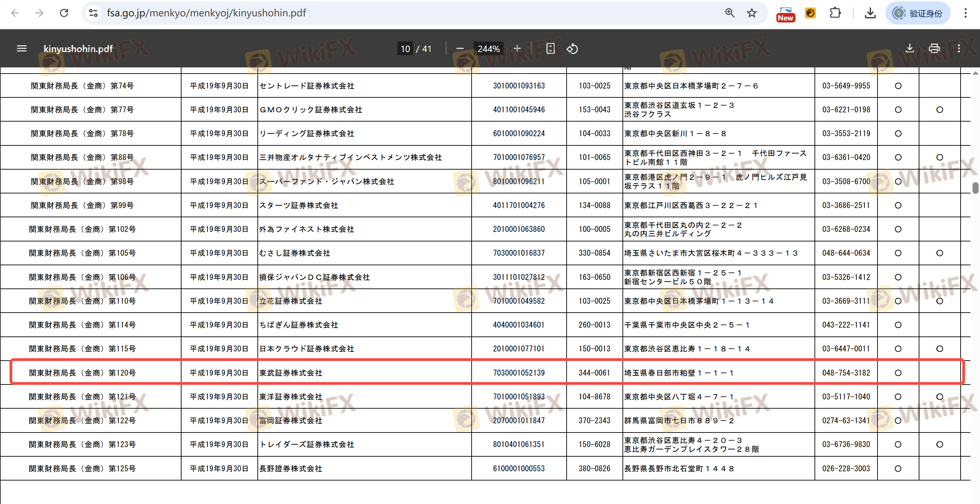Open the PDF viewer more actions menu
This screenshot has width=980, height=504.
pyautogui.click(x=959, y=48)
